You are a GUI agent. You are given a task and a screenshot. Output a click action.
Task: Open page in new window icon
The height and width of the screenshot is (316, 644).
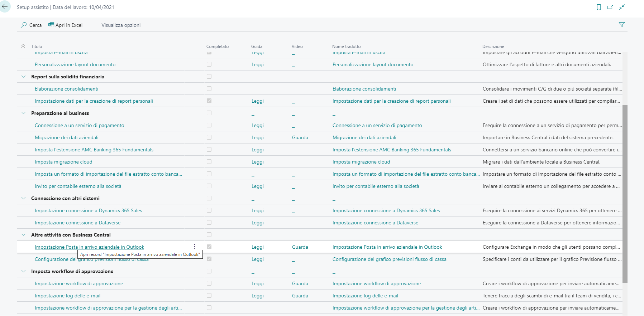pos(610,7)
